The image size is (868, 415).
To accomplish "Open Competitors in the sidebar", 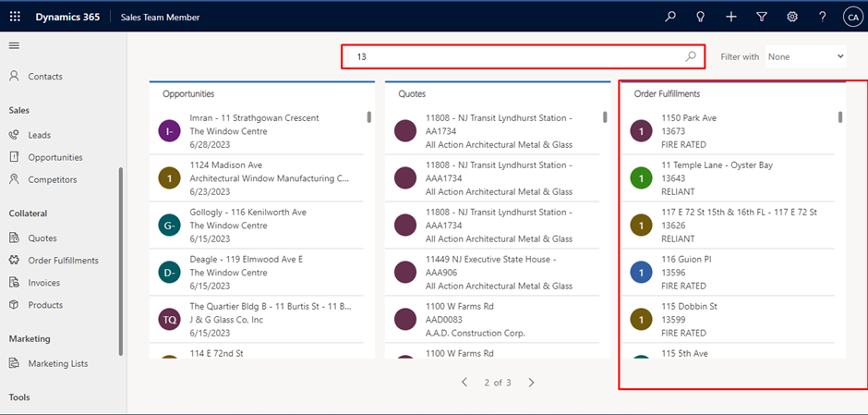I will pyautogui.click(x=53, y=179).
